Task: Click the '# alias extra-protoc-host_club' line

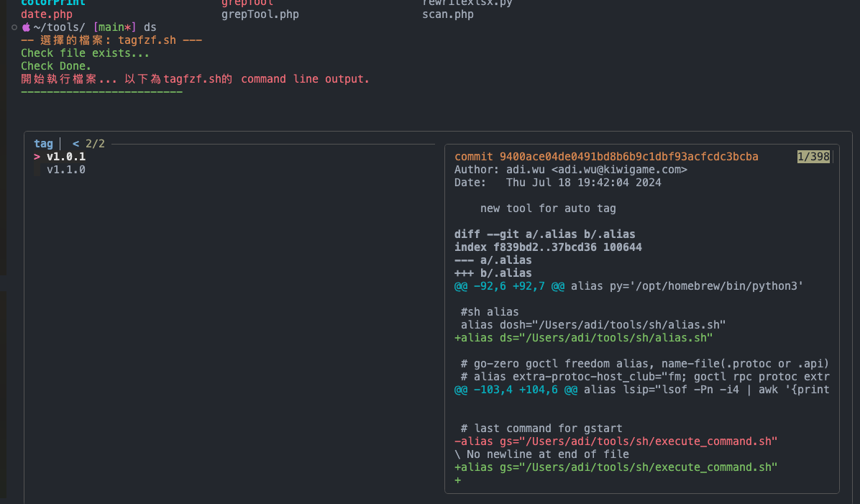Action: 644,377
